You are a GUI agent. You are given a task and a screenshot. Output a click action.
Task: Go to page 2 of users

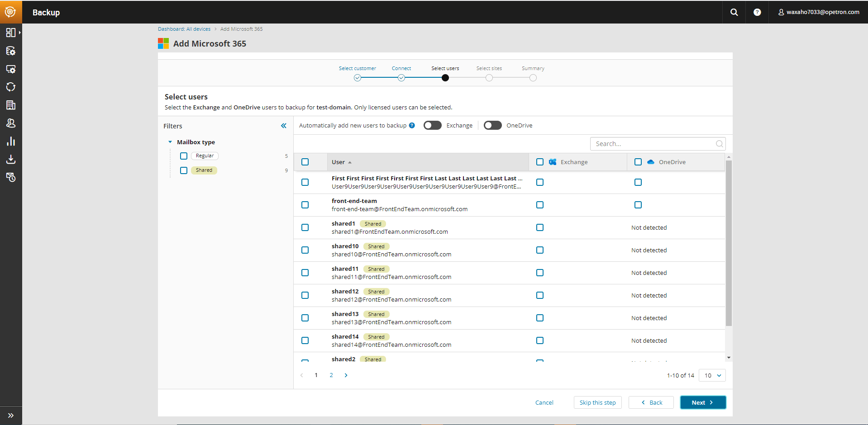coord(331,375)
